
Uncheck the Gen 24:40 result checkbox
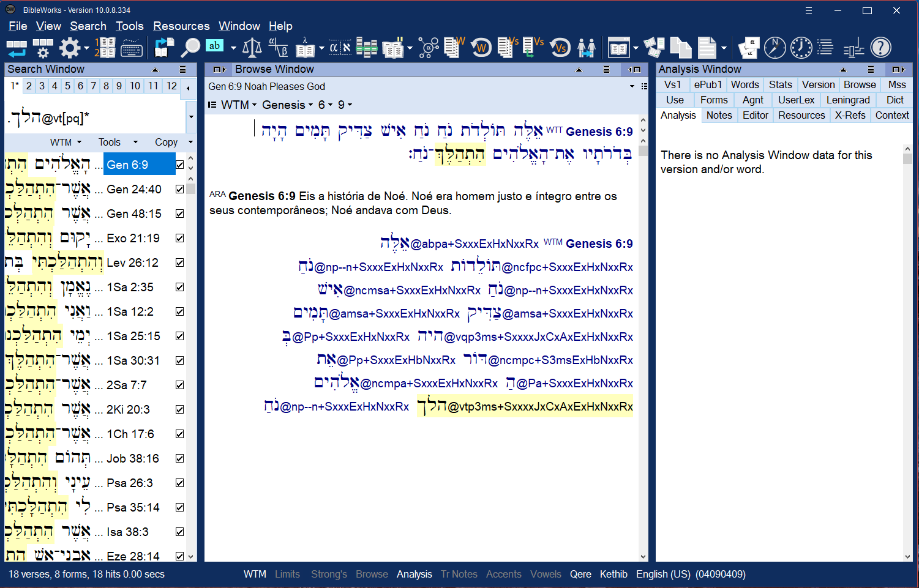[x=179, y=189]
